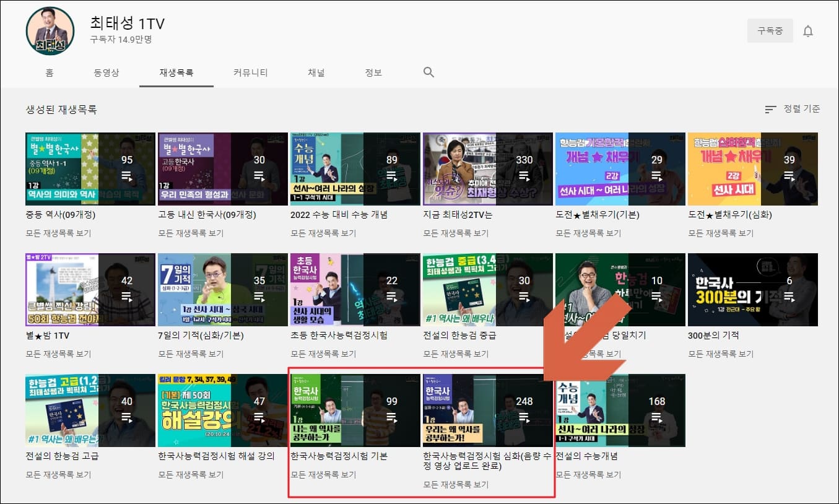Click the 300분의 기적 title link
Viewport: 839px width, 504px height.
coord(713,336)
